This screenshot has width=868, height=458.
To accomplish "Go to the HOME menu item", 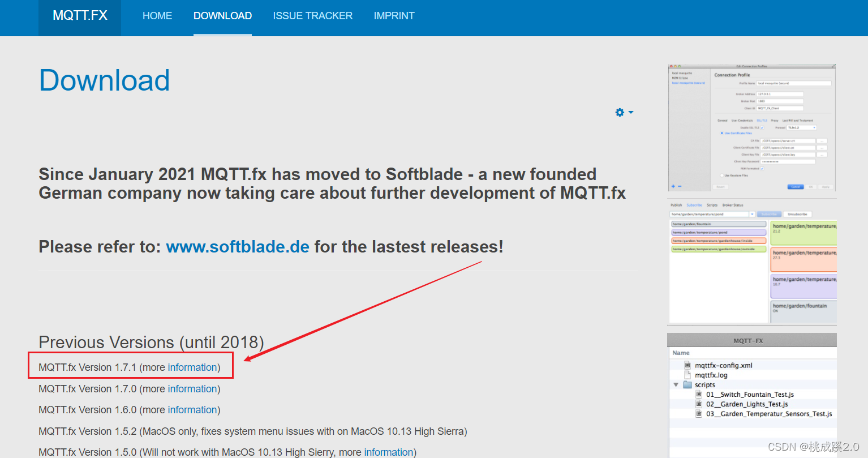I will point(157,16).
